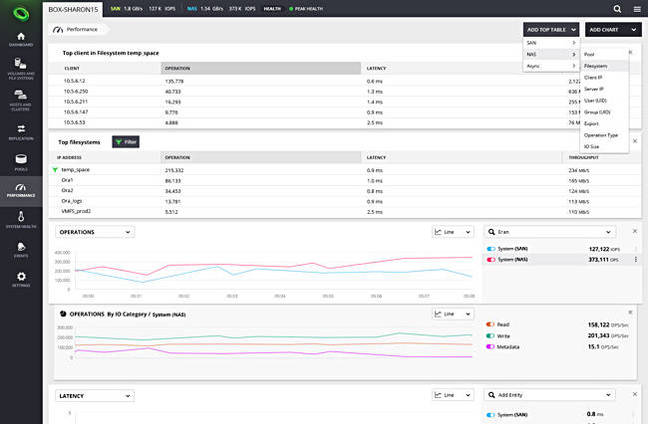Screen dimensions: 648x424
Task: Open System Health thermometer icon
Action: pos(21,216)
